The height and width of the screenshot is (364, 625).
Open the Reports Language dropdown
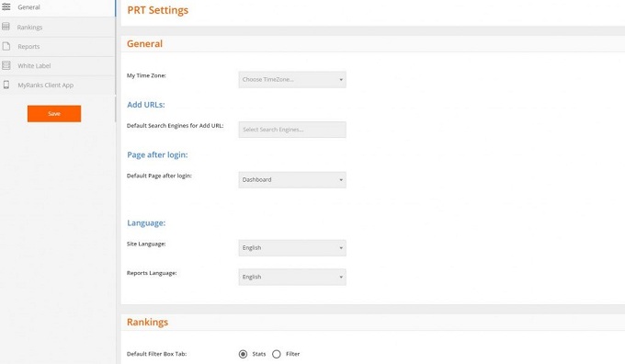(x=292, y=277)
